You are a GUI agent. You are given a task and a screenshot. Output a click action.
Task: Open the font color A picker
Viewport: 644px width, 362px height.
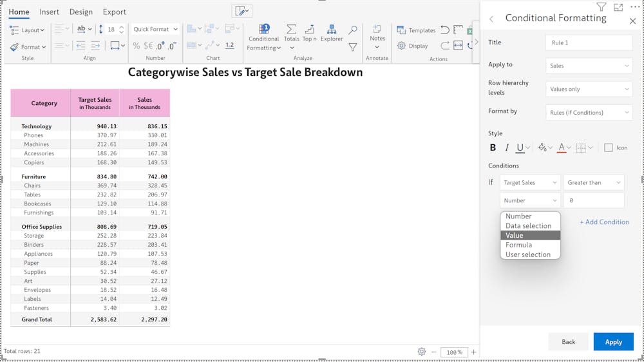click(564, 148)
